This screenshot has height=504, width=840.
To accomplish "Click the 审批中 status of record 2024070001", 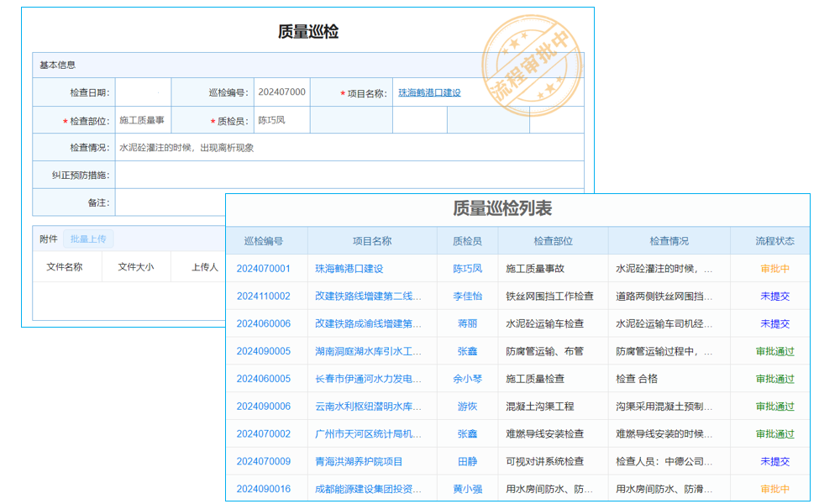I will point(775,268).
